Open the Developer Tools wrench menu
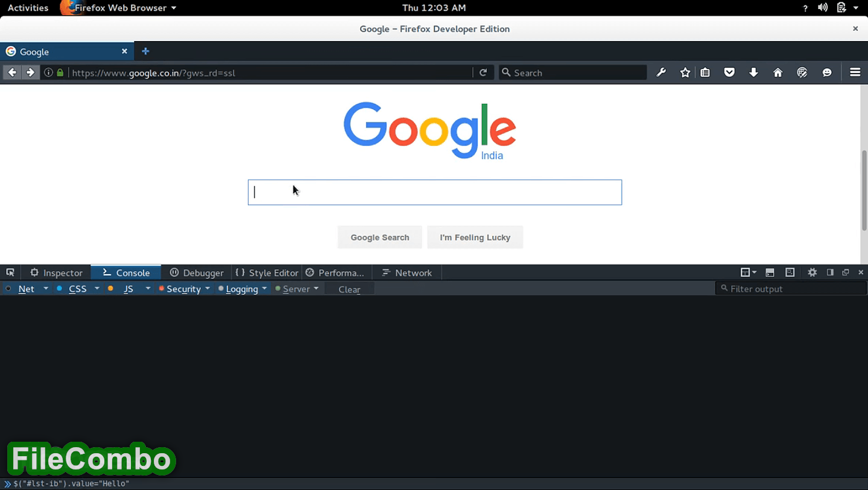The width and height of the screenshot is (868, 490). [x=661, y=72]
